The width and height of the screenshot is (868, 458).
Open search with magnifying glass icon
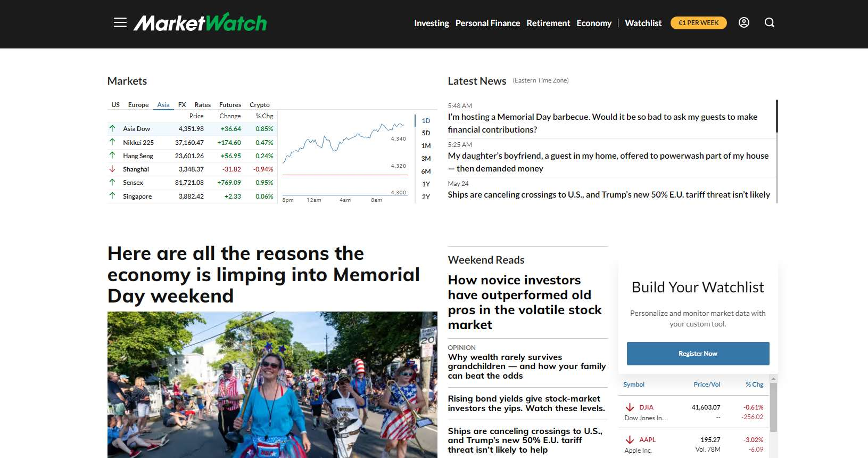pos(770,22)
